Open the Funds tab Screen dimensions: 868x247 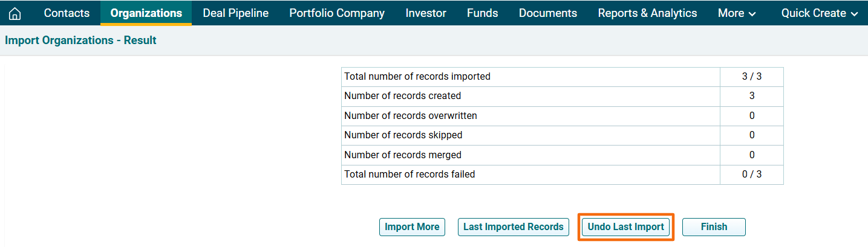point(482,13)
